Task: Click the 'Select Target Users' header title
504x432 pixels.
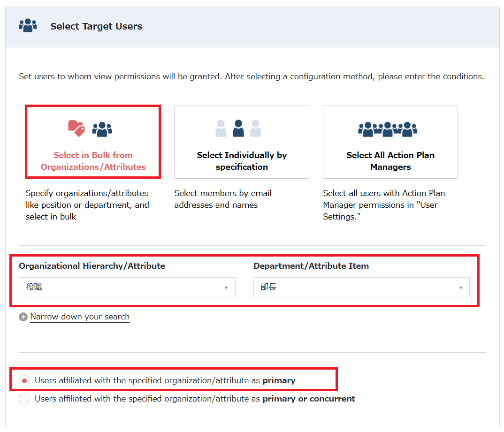Action: [x=96, y=26]
